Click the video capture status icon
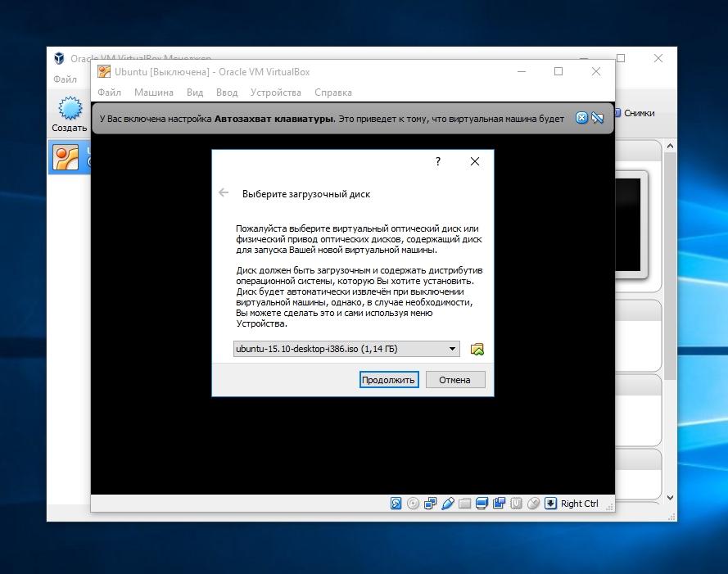This screenshot has height=574, width=728. [x=499, y=504]
